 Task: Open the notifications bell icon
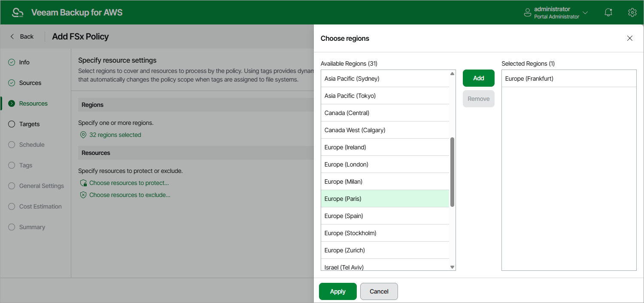(608, 12)
